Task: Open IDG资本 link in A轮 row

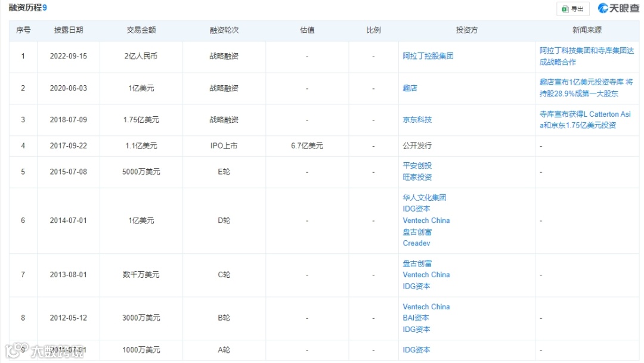Action: pos(416,350)
